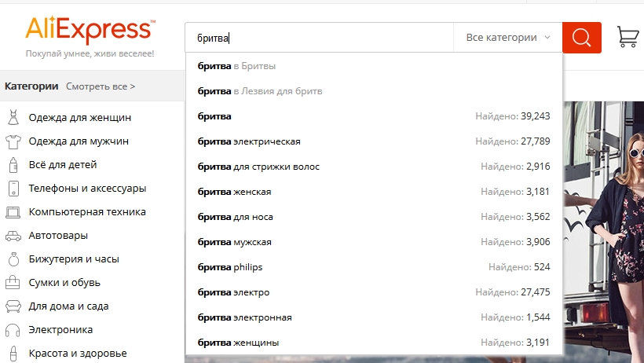This screenshot has width=644, height=363.
Task: Click the t-shirt icon for Одежда для мужчин
Action: coord(13,142)
